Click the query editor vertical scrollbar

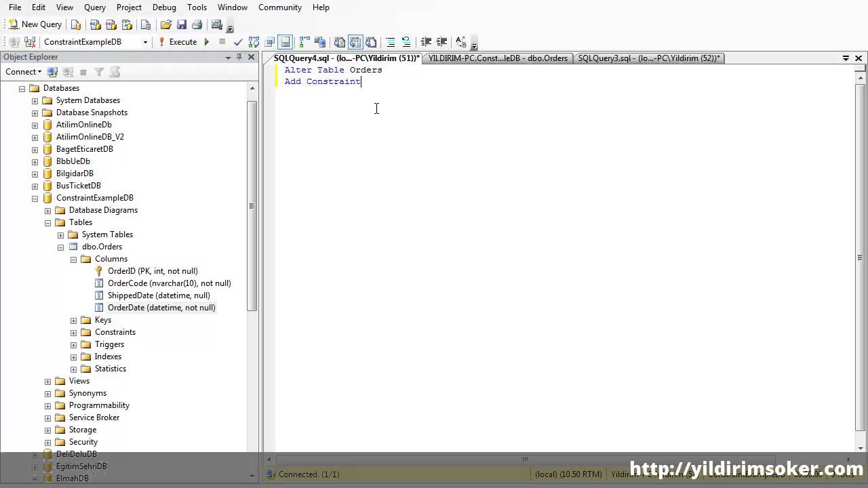coord(860,258)
